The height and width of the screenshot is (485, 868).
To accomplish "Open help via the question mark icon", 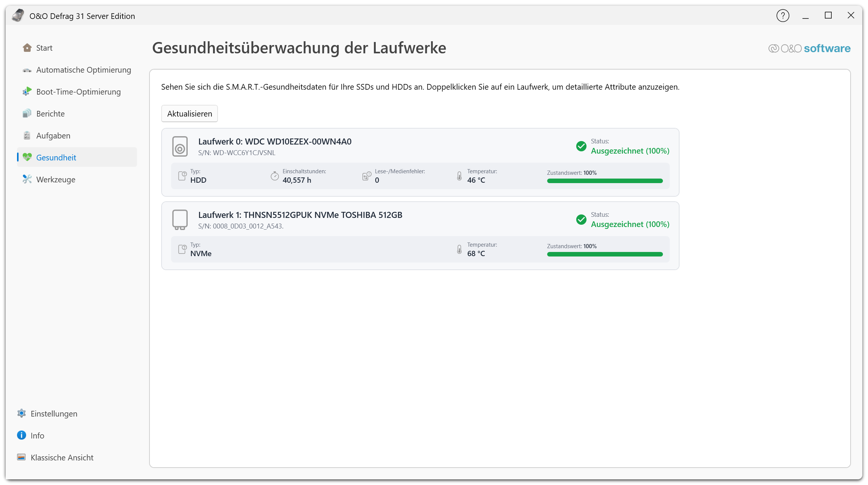I will tap(782, 16).
